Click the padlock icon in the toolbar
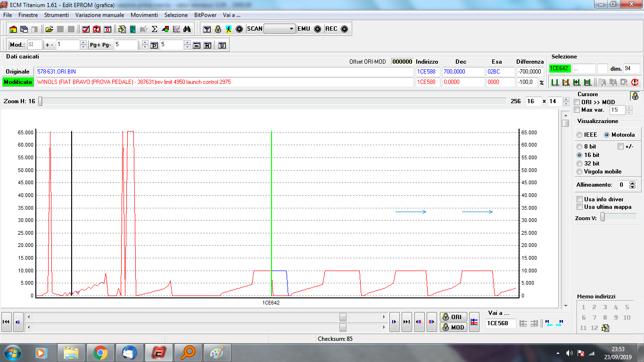 point(218,29)
